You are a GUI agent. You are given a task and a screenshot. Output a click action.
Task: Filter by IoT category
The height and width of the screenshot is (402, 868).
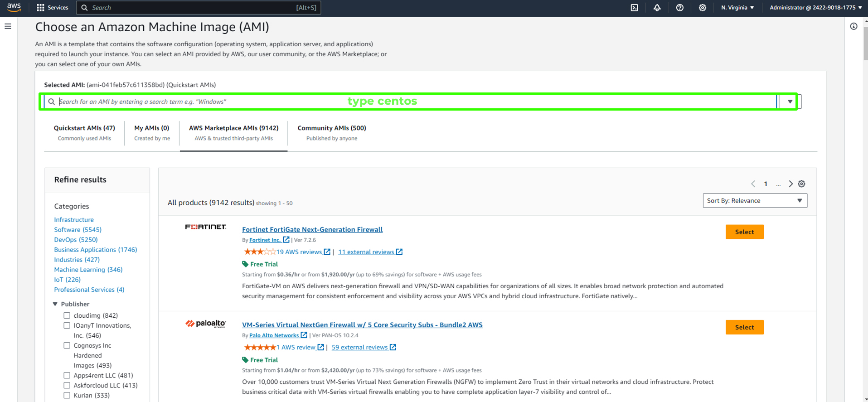(x=67, y=280)
